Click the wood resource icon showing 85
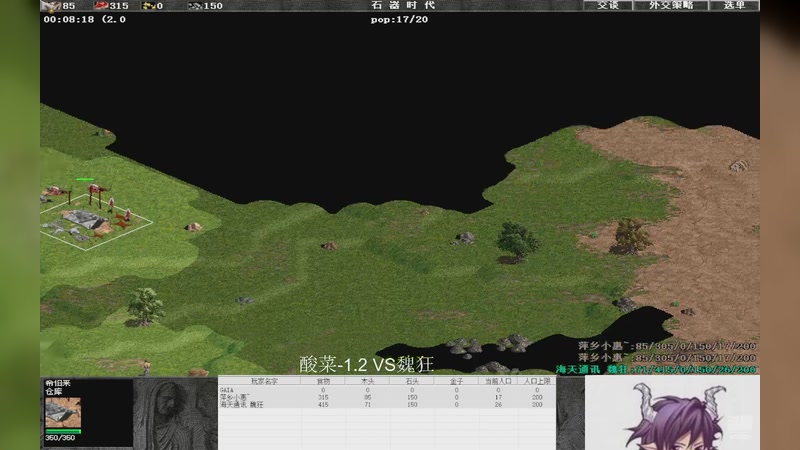The height and width of the screenshot is (450, 800). point(51,6)
